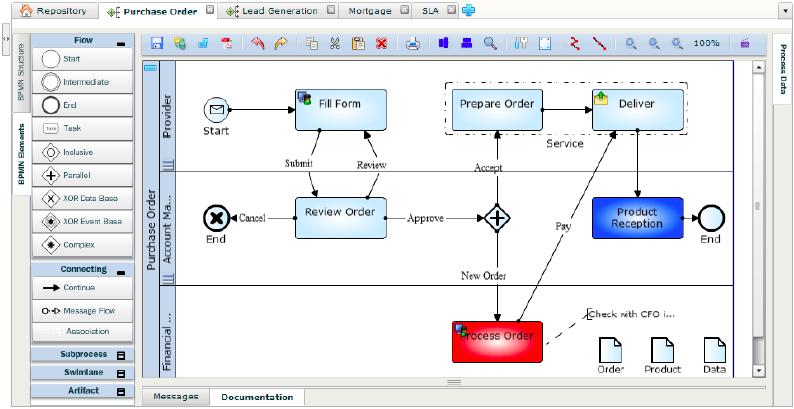Screen dimensions: 794x409
Task: Click the align horizontally blue icon
Action: tap(444, 44)
